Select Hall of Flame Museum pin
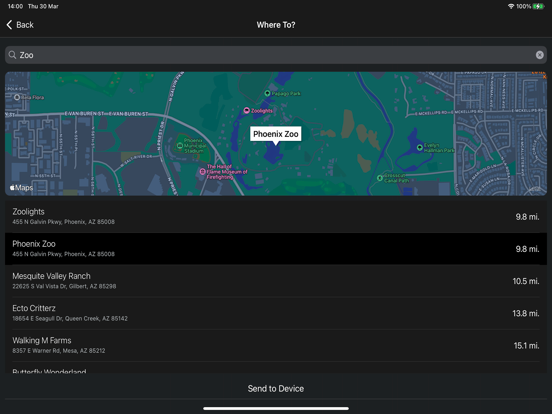Viewport: 552px width, 414px height. tap(202, 172)
